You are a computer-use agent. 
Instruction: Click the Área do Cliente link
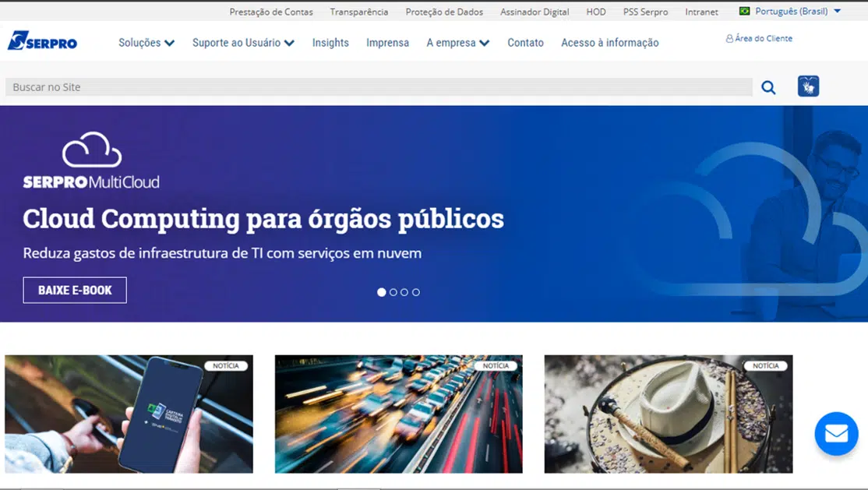pyautogui.click(x=764, y=38)
